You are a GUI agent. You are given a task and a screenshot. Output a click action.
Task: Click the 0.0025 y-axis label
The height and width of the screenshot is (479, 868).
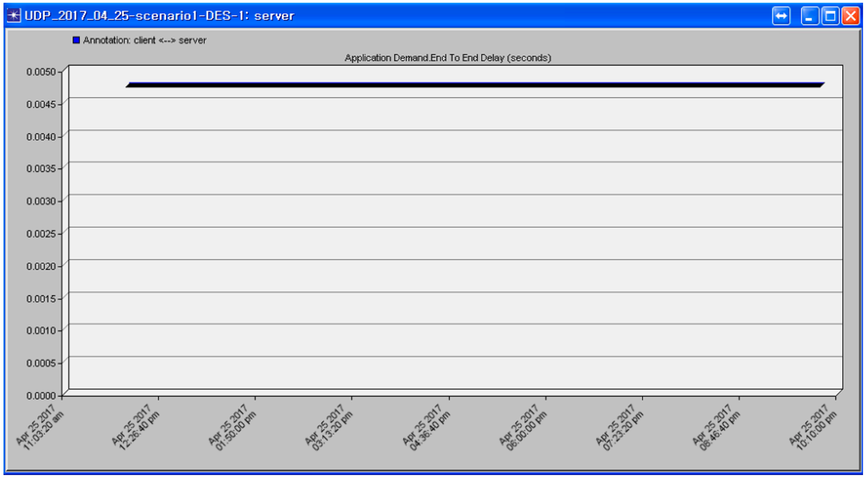click(41, 234)
